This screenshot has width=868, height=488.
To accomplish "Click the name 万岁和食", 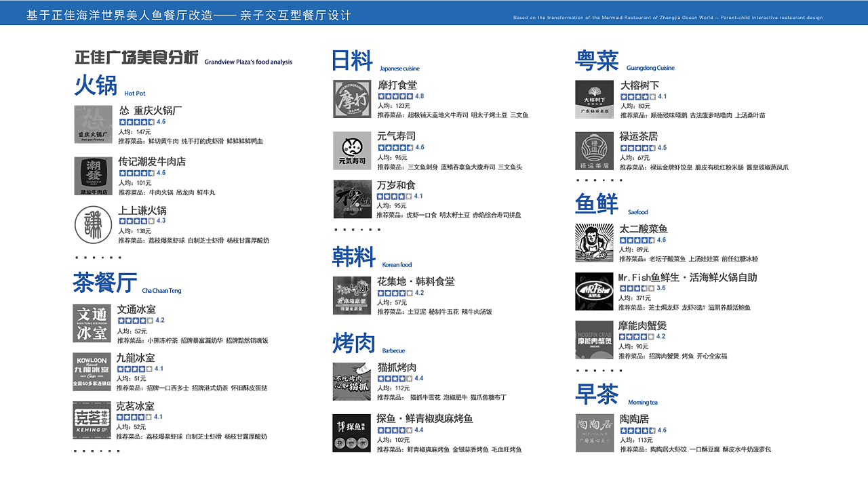I will click(397, 185).
